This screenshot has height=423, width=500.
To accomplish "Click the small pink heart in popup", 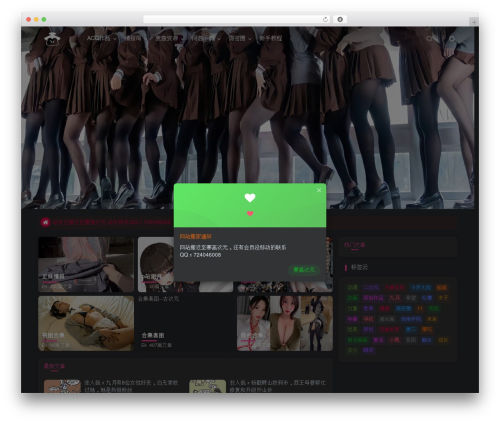I will click(250, 214).
